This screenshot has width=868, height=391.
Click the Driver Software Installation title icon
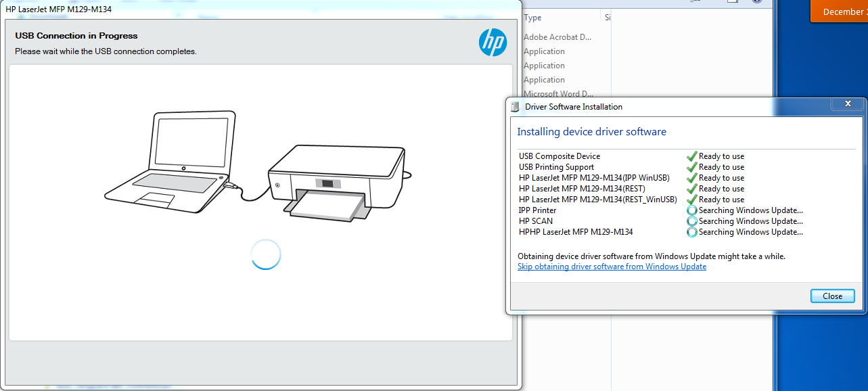tap(516, 107)
